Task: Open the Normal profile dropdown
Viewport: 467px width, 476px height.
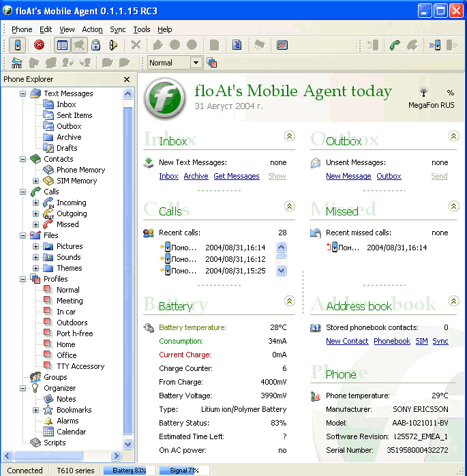Action: click(196, 63)
